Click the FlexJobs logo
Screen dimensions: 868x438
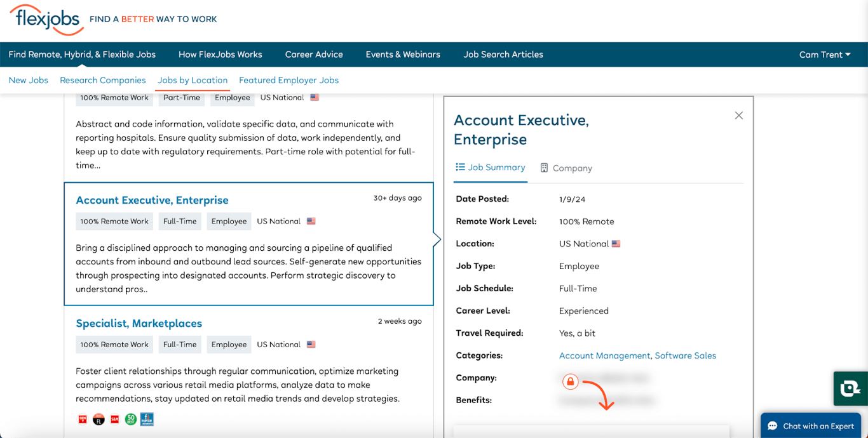point(46,19)
